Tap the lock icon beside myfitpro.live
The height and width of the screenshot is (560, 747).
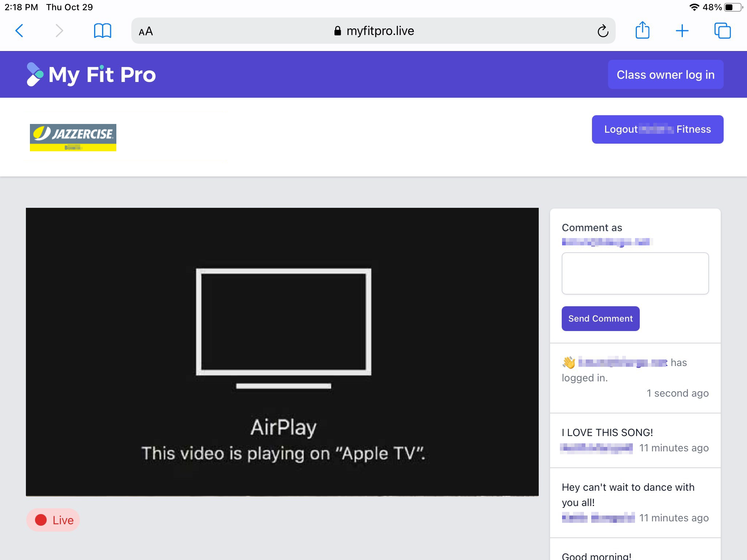(337, 31)
